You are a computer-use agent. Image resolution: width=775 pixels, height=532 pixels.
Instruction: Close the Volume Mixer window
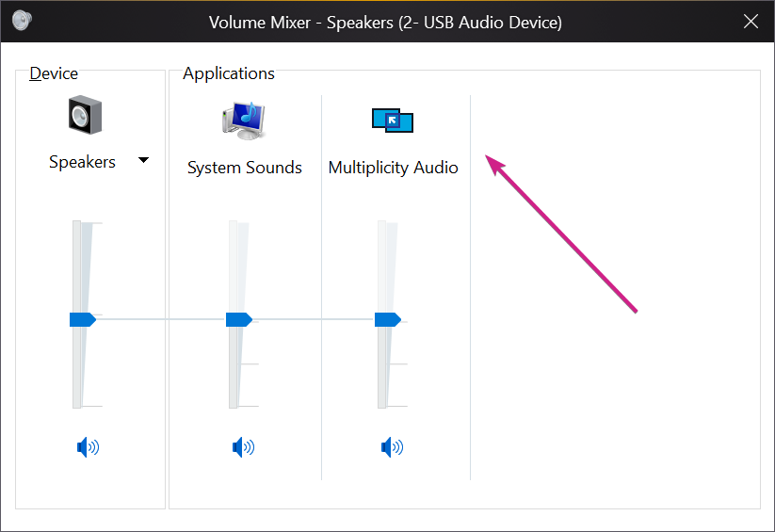(751, 22)
